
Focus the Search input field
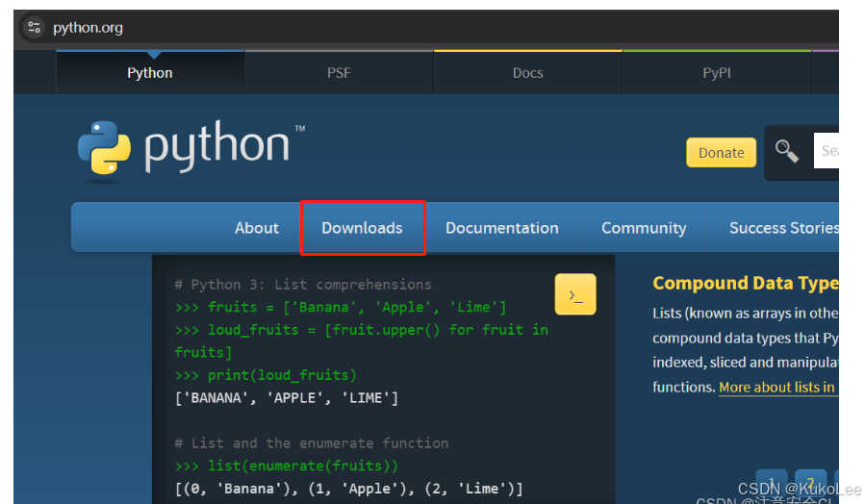coord(826,151)
